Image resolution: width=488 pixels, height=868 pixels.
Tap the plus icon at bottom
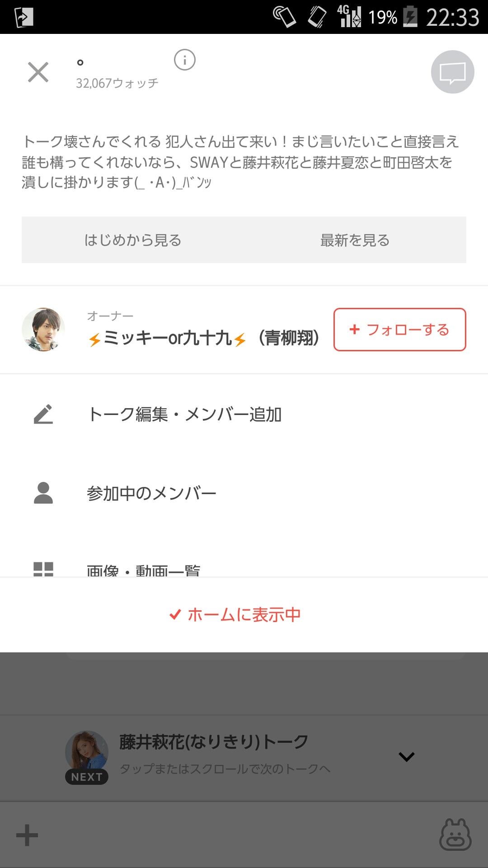27,835
